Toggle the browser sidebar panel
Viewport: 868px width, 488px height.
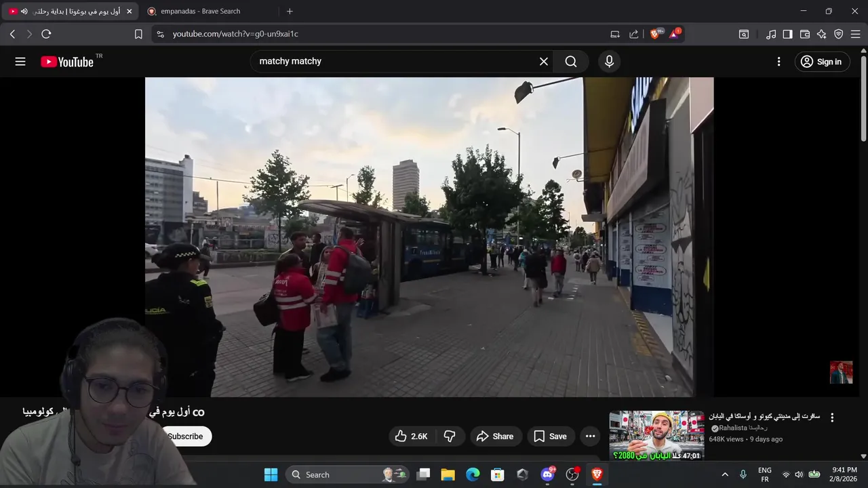[788, 34]
